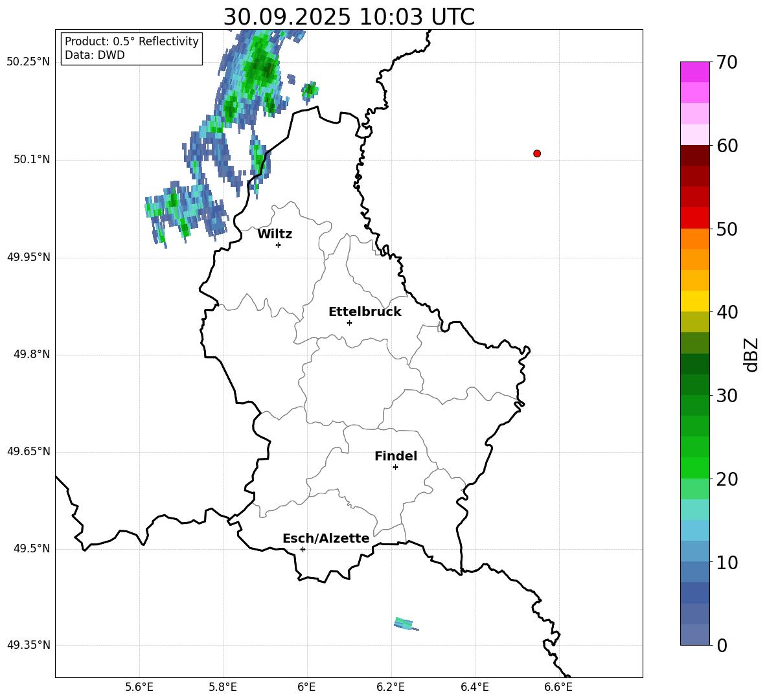The height and width of the screenshot is (700, 767).
Task: Click the 49.5°N latitude label
Action: click(32, 548)
